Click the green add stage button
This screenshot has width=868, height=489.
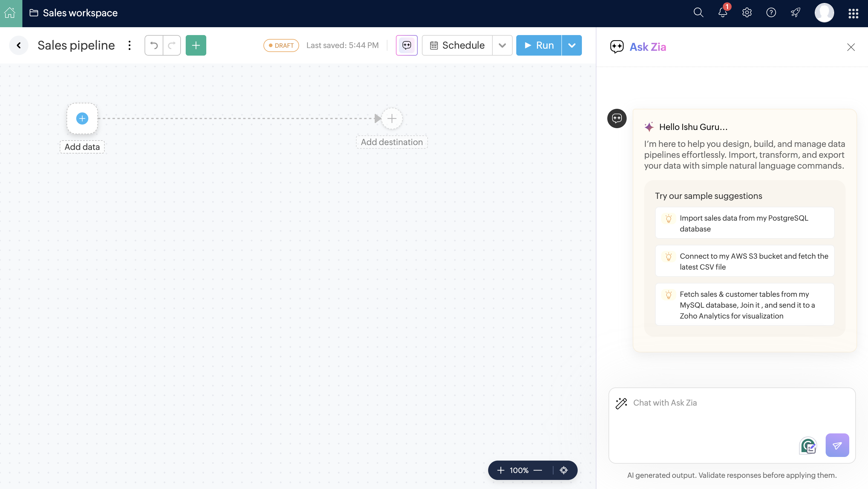point(196,45)
